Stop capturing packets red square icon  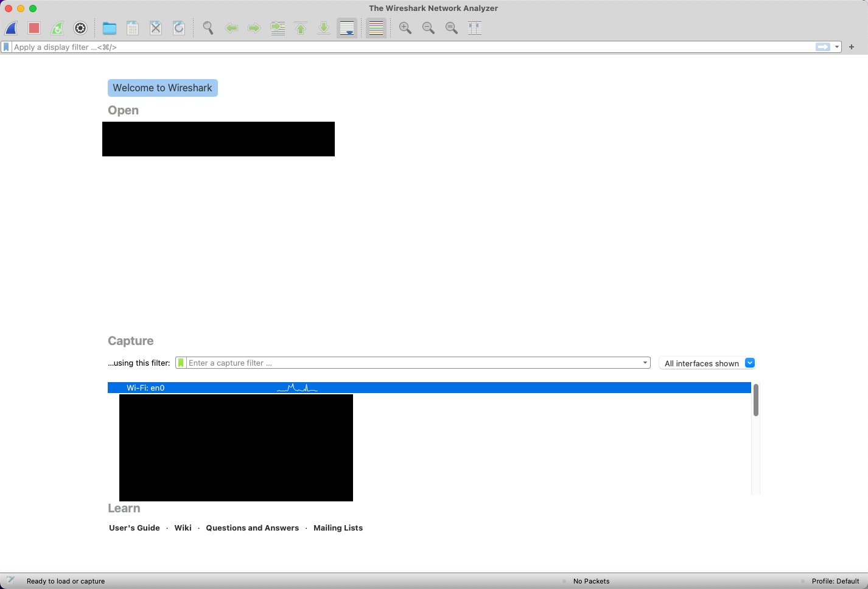pyautogui.click(x=34, y=28)
